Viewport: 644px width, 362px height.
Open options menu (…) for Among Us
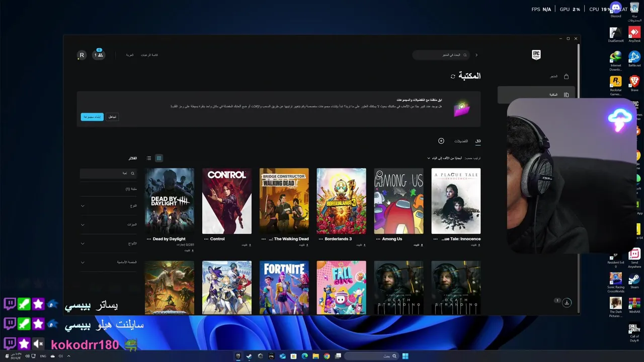(378, 239)
